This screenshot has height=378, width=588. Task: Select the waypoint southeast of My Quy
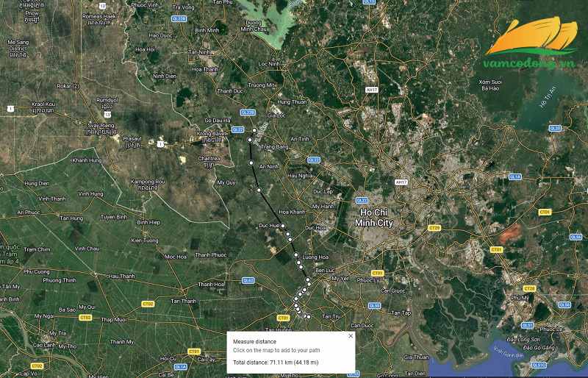[x=259, y=190]
